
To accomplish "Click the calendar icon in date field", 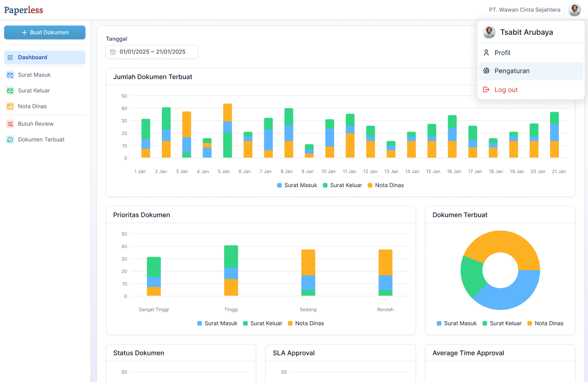I will coord(113,52).
